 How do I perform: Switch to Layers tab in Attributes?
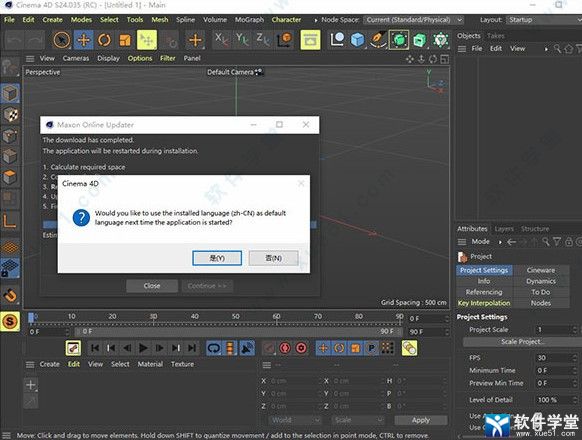pos(504,229)
